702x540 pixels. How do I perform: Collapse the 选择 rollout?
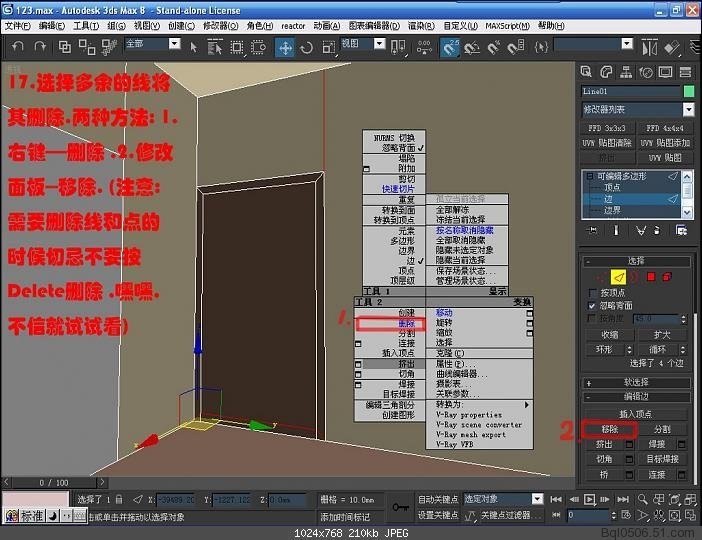[636, 261]
